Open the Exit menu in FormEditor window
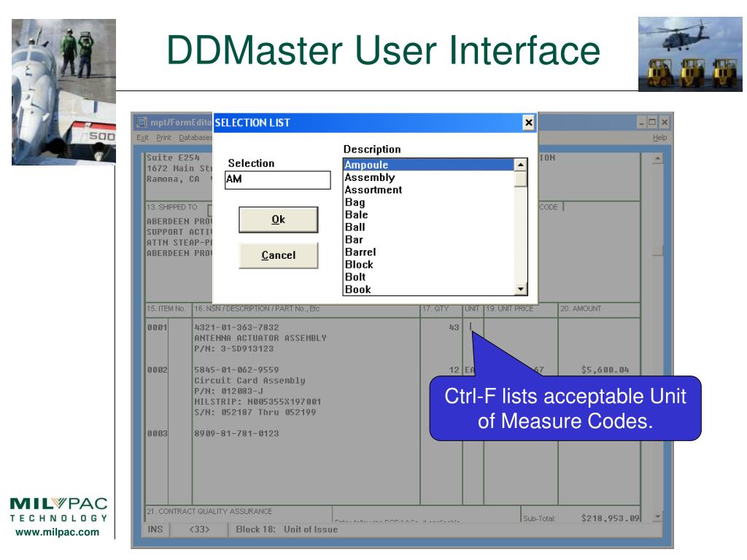The width and height of the screenshot is (747, 560). (x=142, y=138)
